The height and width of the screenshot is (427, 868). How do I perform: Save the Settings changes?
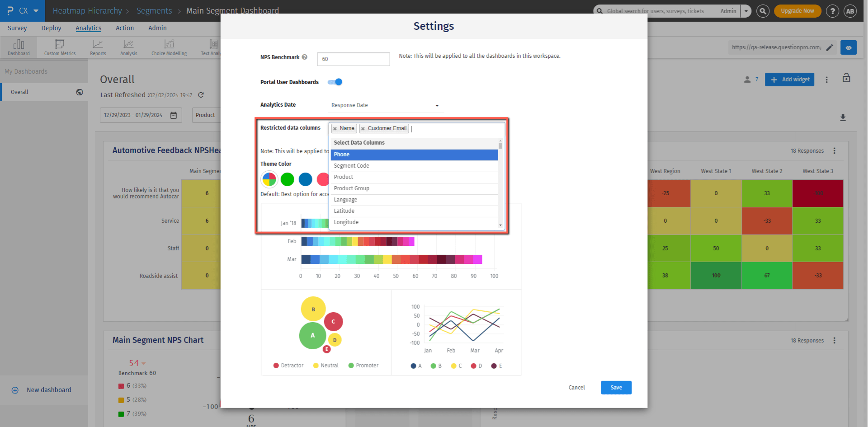coord(616,387)
